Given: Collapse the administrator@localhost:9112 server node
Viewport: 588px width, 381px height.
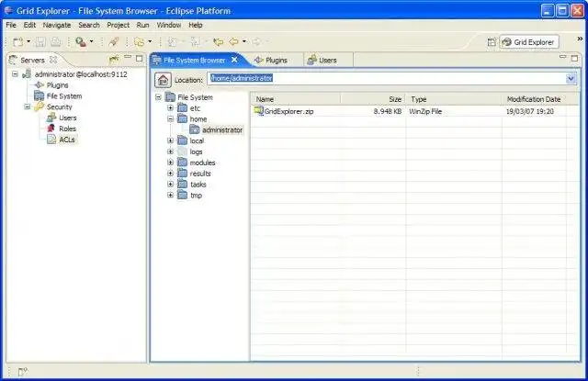Looking at the screenshot, I should (x=15, y=74).
